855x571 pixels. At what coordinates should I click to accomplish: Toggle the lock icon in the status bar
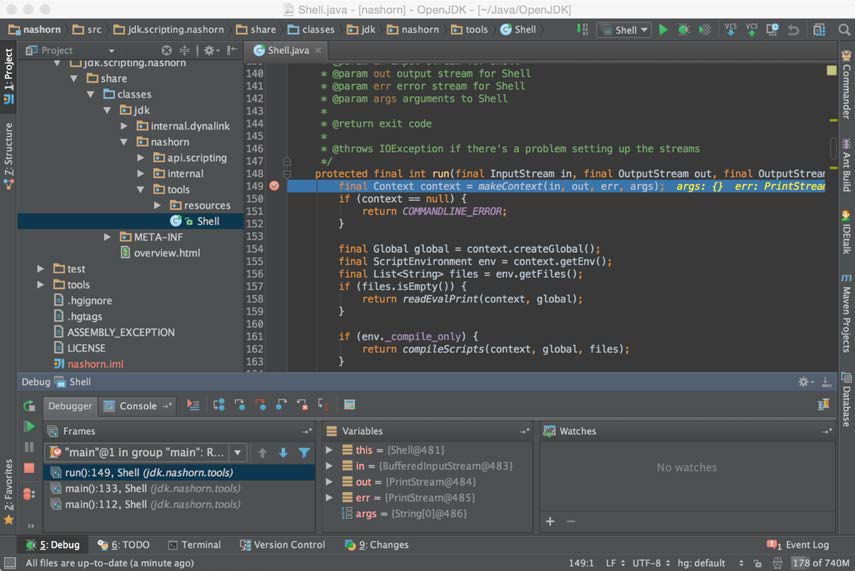tap(757, 563)
